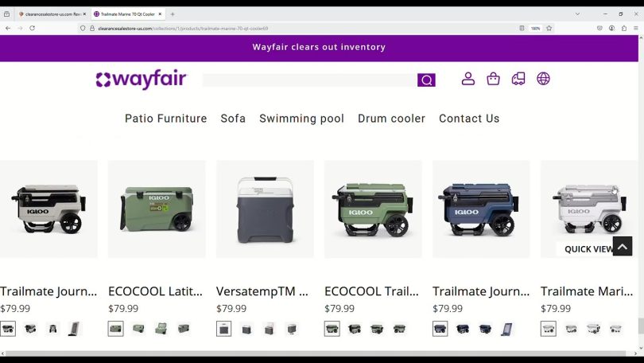The height and width of the screenshot is (363, 644).
Task: Bookmark this page with the star icon
Action: tap(549, 29)
